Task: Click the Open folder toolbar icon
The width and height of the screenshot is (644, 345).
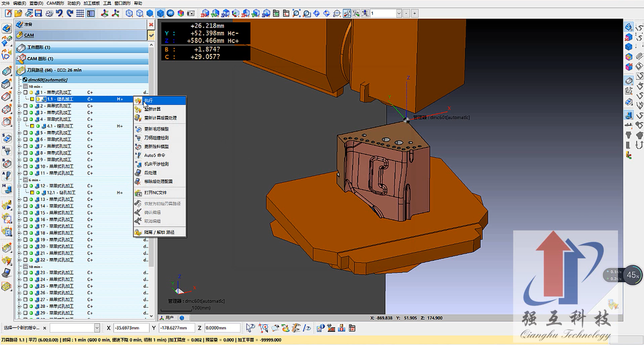Action: tap(18, 13)
